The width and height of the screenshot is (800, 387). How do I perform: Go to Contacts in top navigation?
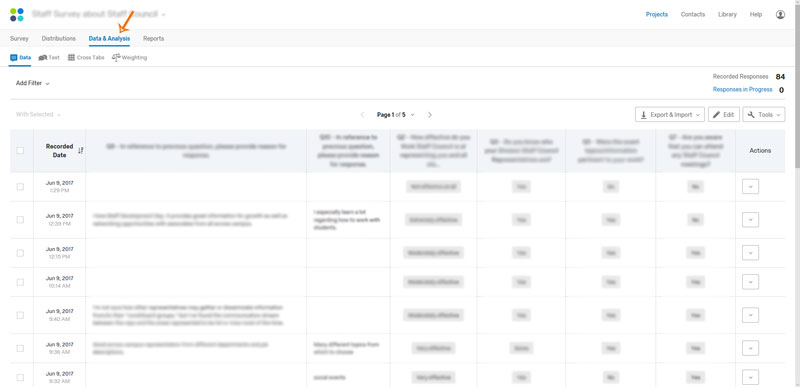(x=693, y=15)
